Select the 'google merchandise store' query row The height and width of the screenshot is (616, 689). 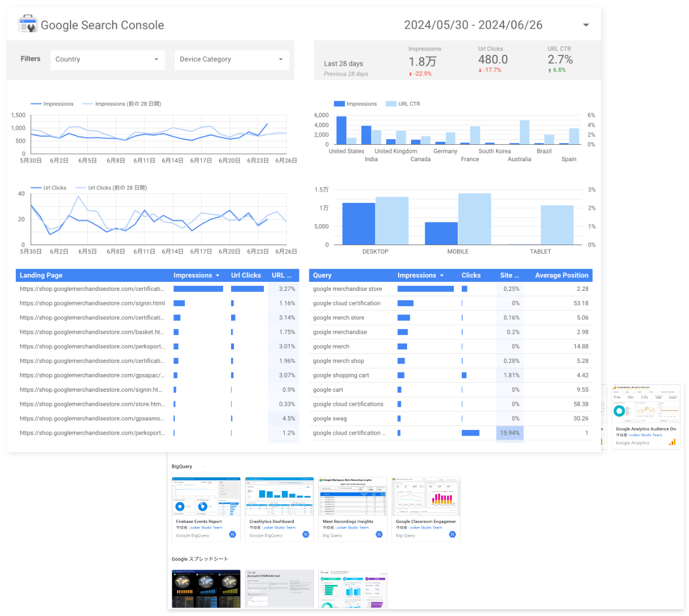point(450,289)
